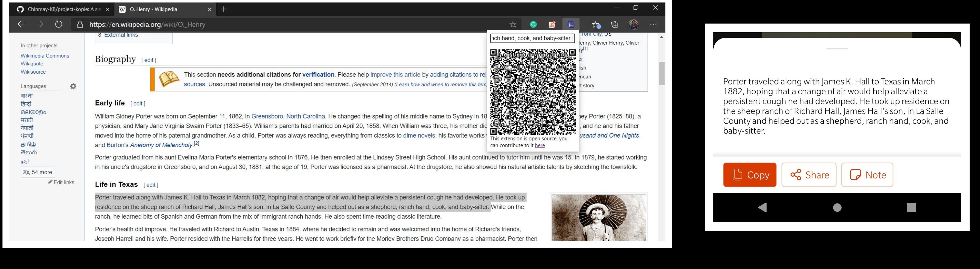This screenshot has height=269, width=980.
Task: Open the Kopie extension icon in toolbar
Action: click(x=571, y=24)
